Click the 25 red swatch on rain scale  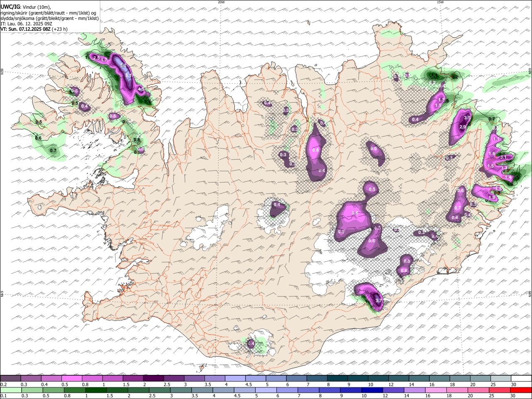coord(500,390)
